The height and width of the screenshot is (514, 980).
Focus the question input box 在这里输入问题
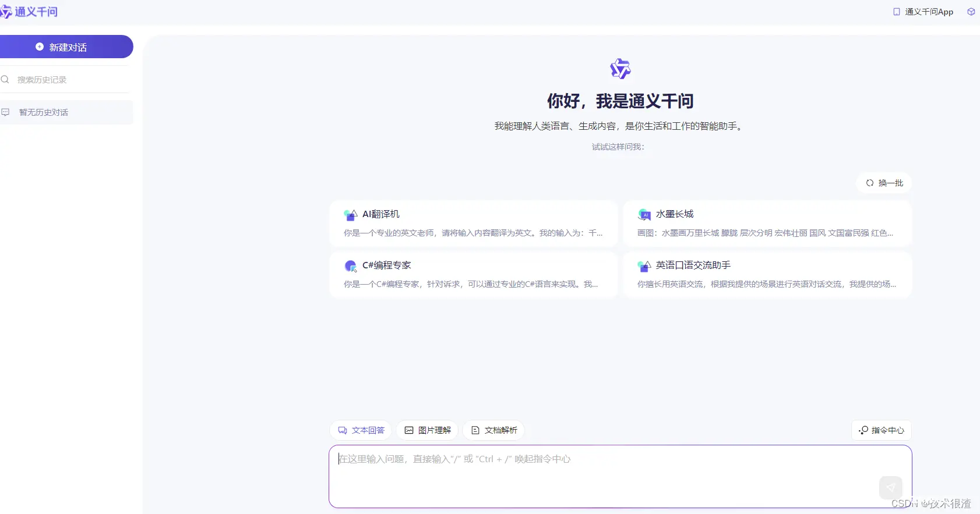[621, 476]
